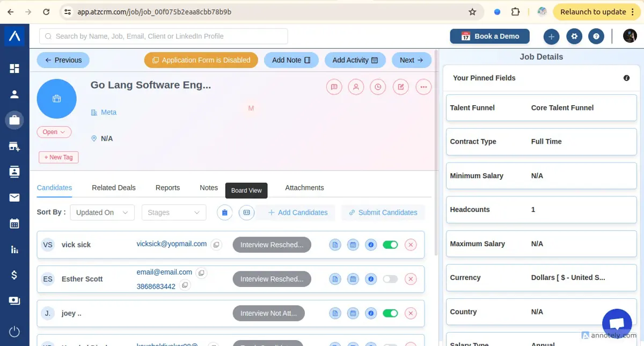Click pinned fields info icon
Viewport: 644px width, 346px height.
coord(626,78)
